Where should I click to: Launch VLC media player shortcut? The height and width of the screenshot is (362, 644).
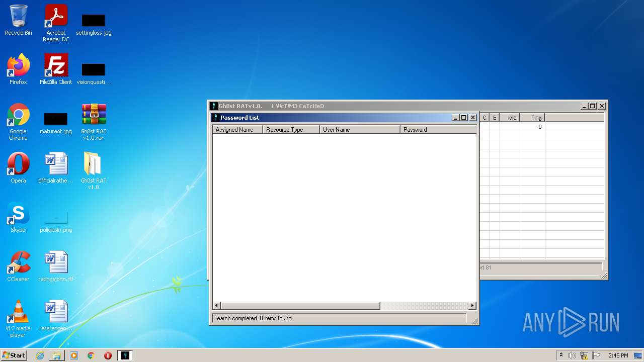pyautogui.click(x=18, y=319)
